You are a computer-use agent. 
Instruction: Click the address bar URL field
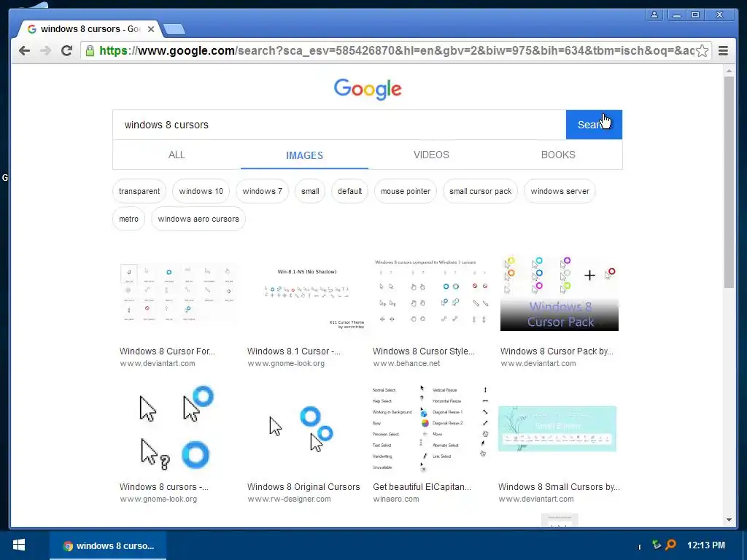point(395,50)
